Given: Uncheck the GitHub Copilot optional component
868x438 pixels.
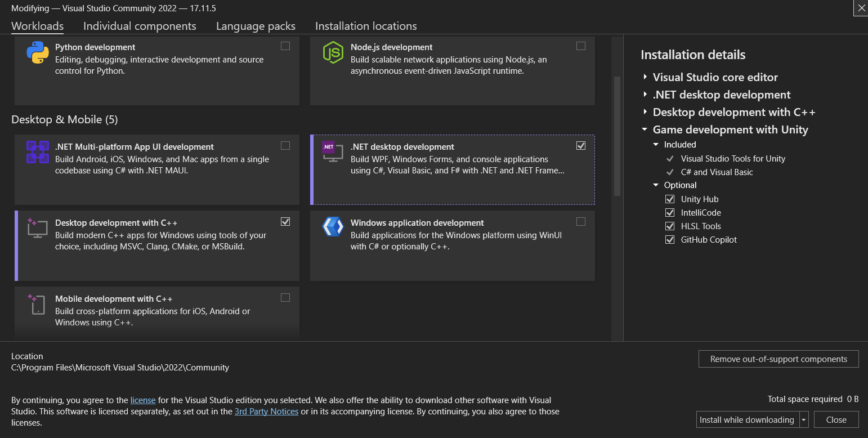Looking at the screenshot, I should click(670, 240).
